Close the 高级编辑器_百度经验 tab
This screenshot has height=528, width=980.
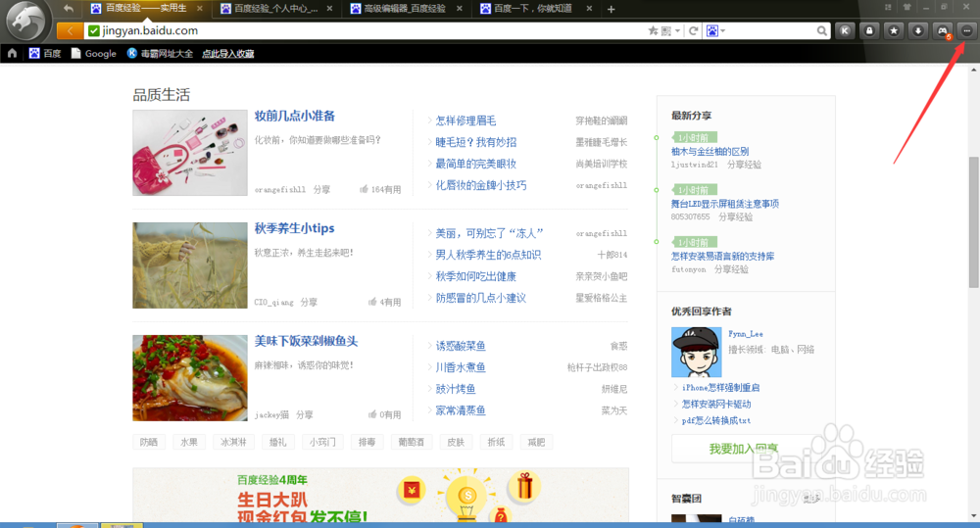460,9
